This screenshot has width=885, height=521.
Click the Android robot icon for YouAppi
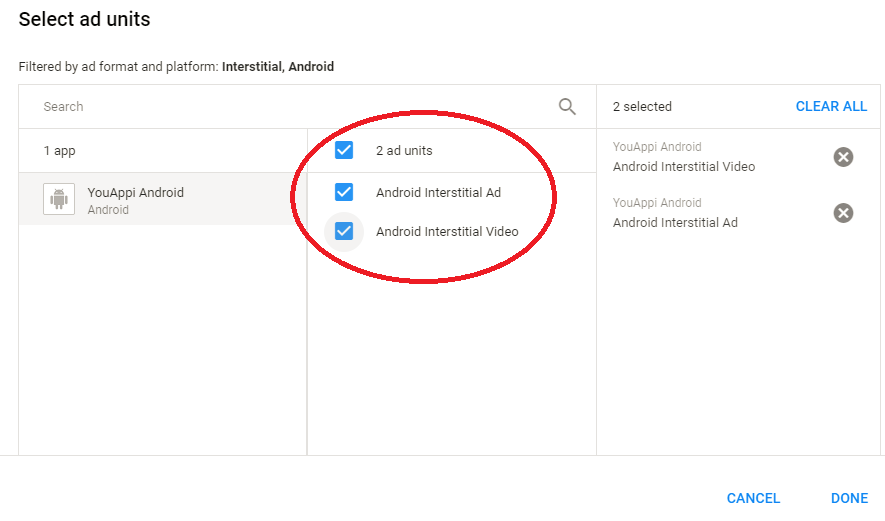[x=59, y=199]
